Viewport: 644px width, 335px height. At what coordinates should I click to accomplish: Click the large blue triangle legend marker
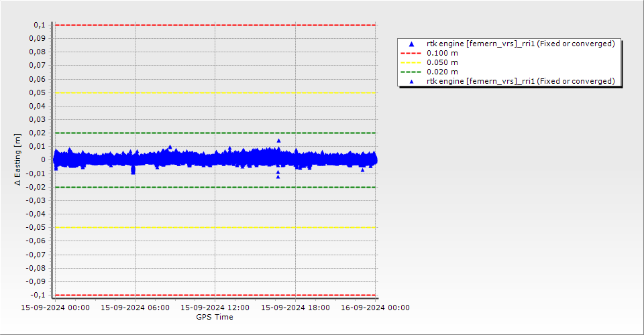[412, 44]
